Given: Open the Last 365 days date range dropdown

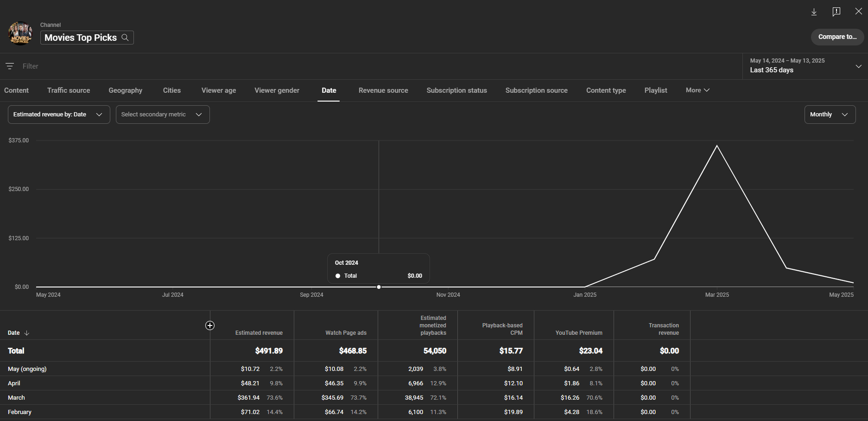Looking at the screenshot, I should click(805, 66).
